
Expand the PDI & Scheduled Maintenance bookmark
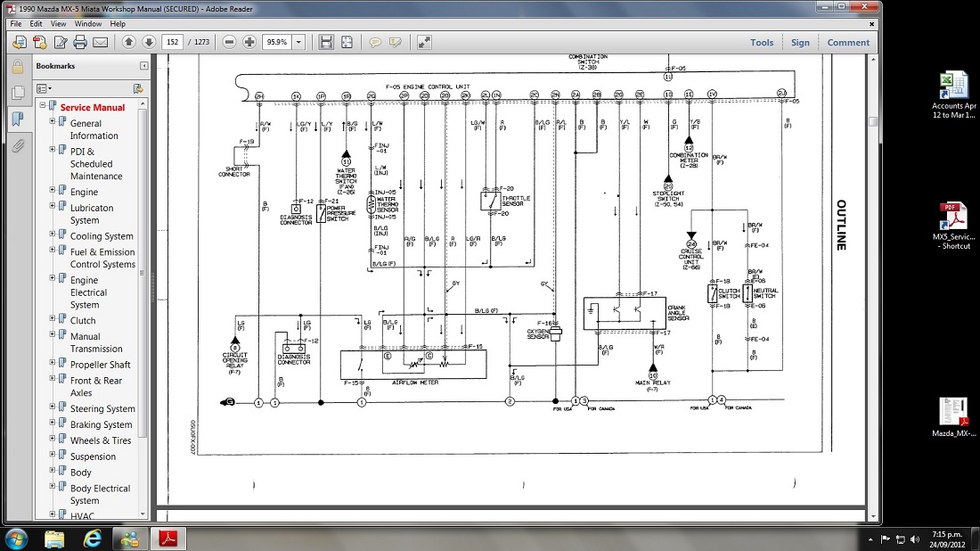[53, 150]
